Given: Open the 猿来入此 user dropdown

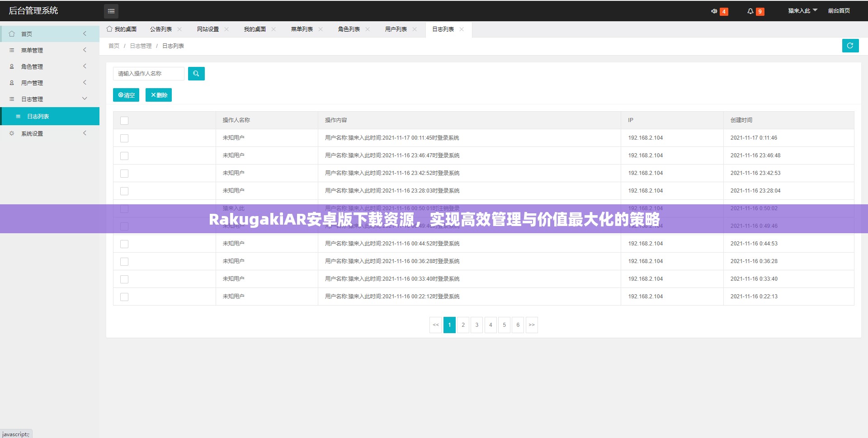Looking at the screenshot, I should (x=801, y=10).
